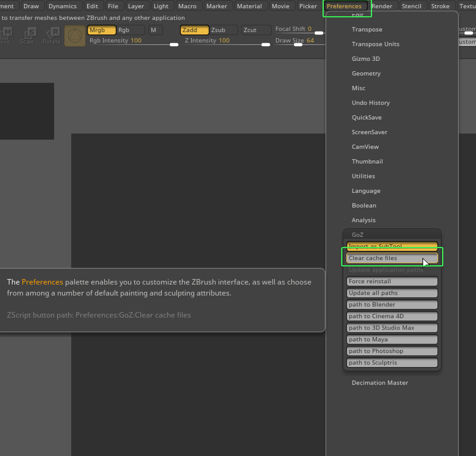Select the Move tool icon
This screenshot has width=476, height=456.
point(6,35)
